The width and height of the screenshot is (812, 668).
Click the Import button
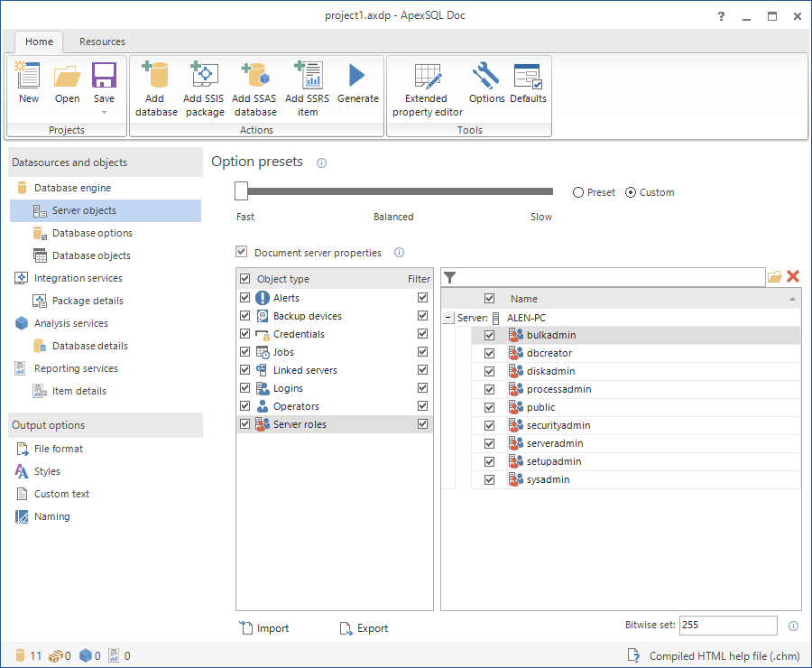pyautogui.click(x=264, y=628)
